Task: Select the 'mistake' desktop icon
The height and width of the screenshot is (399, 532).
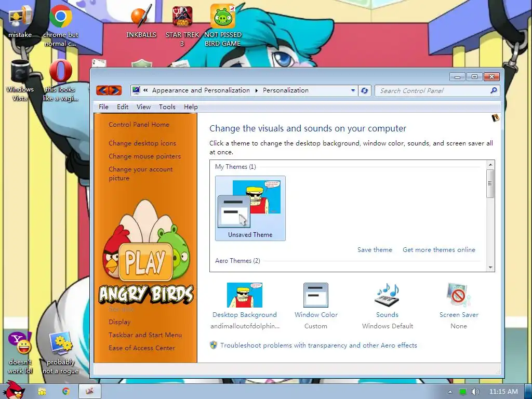Action: (x=20, y=21)
